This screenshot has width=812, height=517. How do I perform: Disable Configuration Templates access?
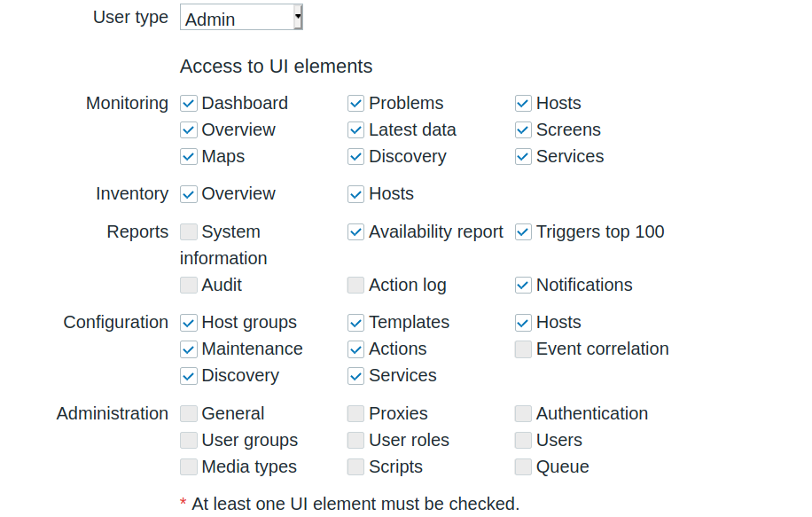pyautogui.click(x=355, y=323)
